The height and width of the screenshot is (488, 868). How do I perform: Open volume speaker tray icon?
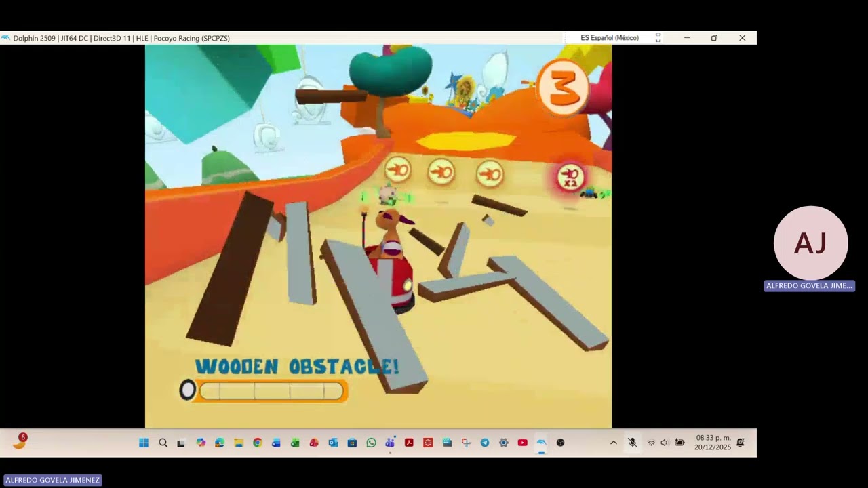tap(664, 443)
